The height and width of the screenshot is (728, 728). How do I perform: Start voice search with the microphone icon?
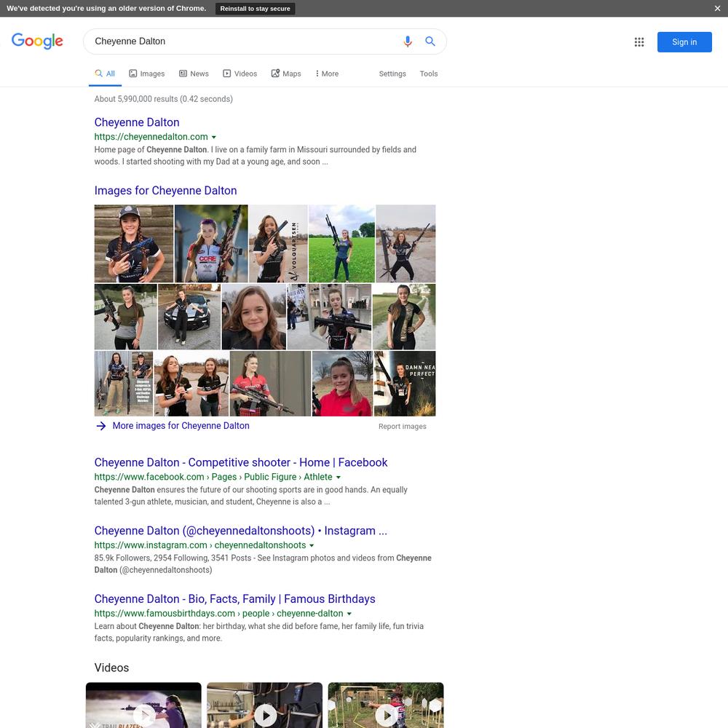coord(408,41)
